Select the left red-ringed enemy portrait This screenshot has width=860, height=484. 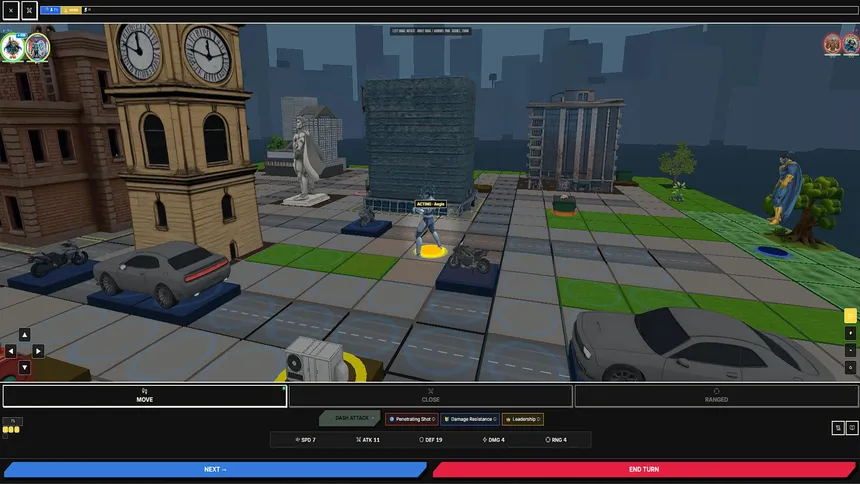(832, 44)
